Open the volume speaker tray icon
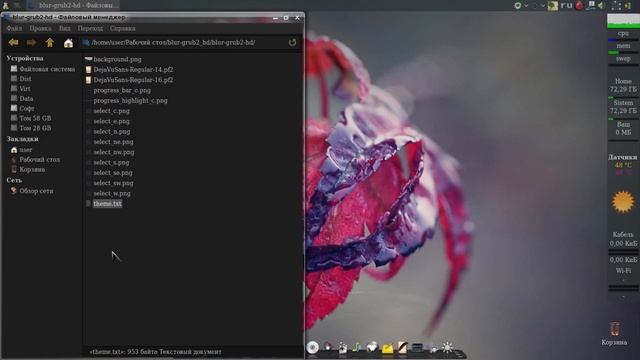The image size is (640, 360). (x=602, y=5)
